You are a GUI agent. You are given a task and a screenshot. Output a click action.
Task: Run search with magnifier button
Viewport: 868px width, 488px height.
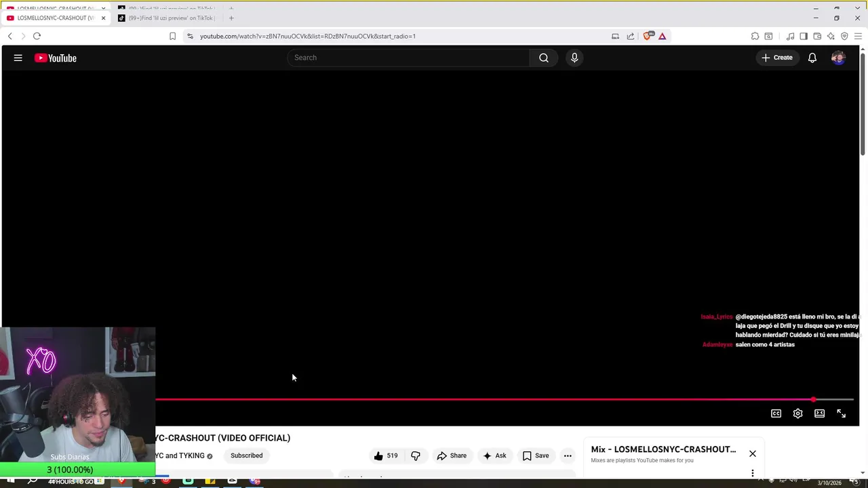544,58
